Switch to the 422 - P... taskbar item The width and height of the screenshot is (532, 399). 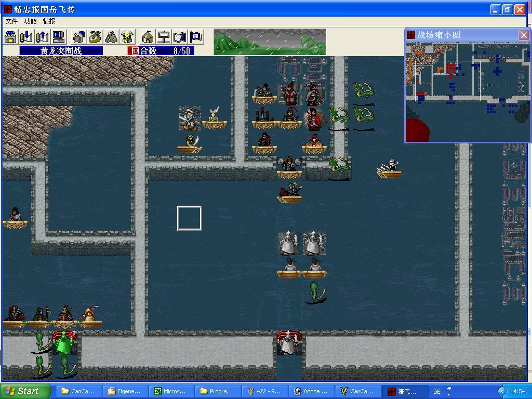pos(264,391)
